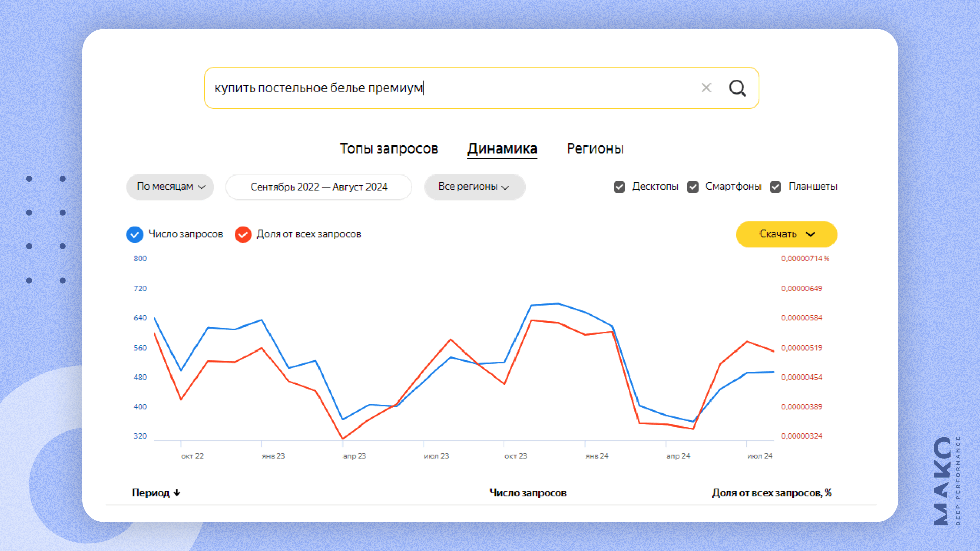
Task: Toggle the blue Число запросов series
Action: coord(135,234)
